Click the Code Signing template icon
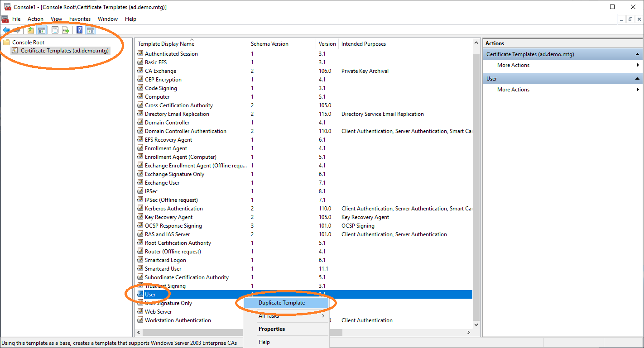Viewport: 644px width, 348px height. coord(140,88)
